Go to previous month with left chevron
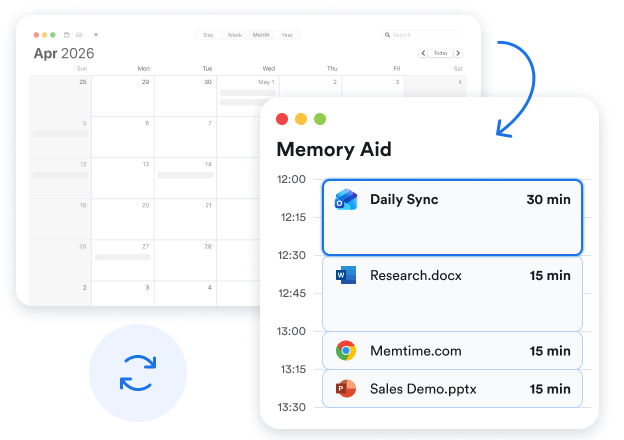This screenshot has width=624, height=440. click(423, 53)
